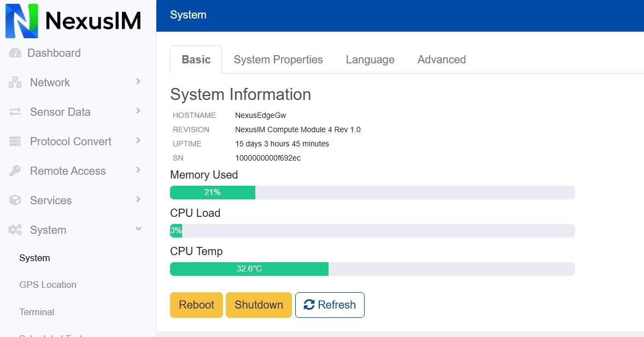Image resolution: width=644 pixels, height=337 pixels.
Task: Click the Refresh button
Action: click(330, 305)
